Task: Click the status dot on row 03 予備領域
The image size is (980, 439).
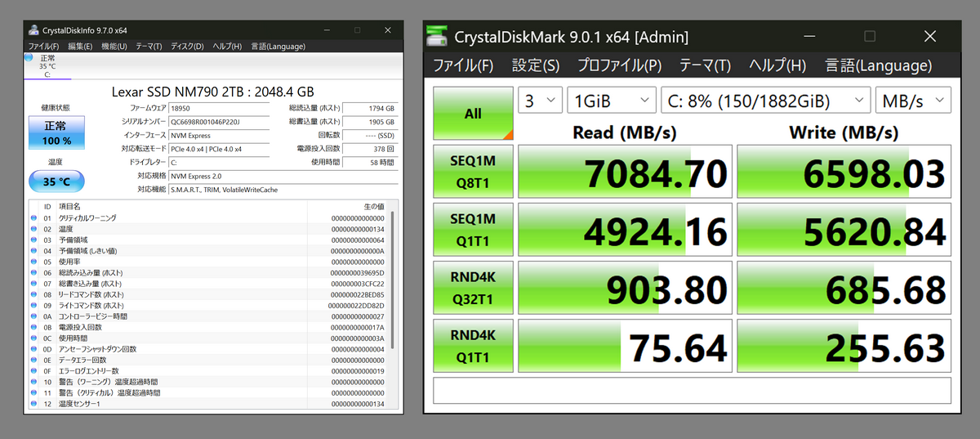Action: (x=33, y=240)
